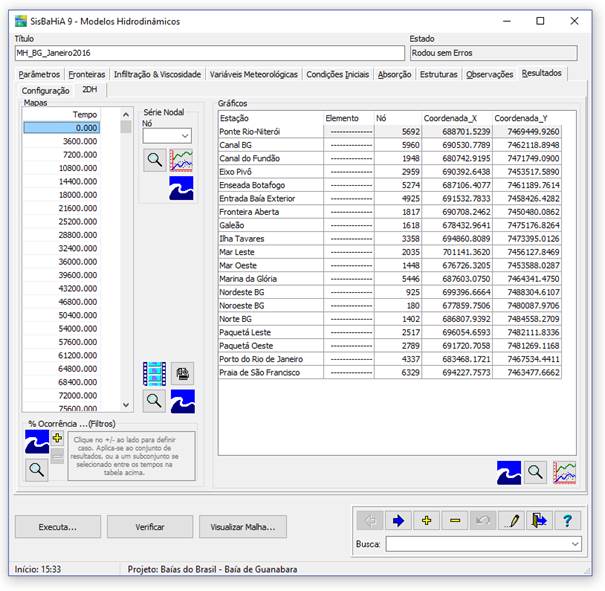Select the Porto do Rio de Janeiro station
The height and width of the screenshot is (591, 605).
390,359
